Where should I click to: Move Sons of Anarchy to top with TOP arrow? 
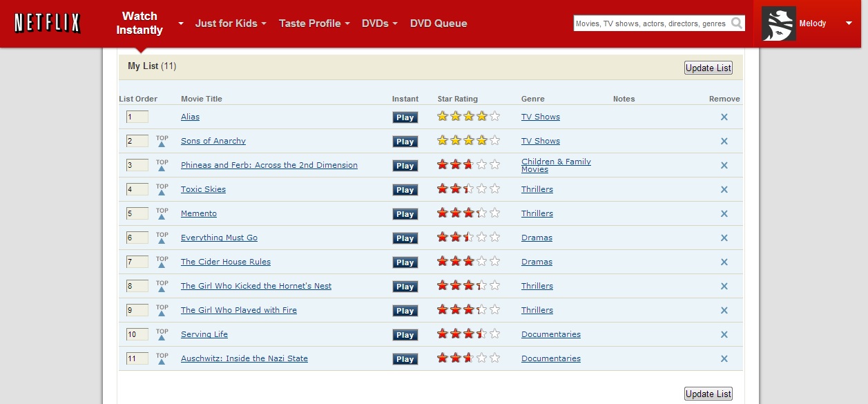tap(162, 141)
